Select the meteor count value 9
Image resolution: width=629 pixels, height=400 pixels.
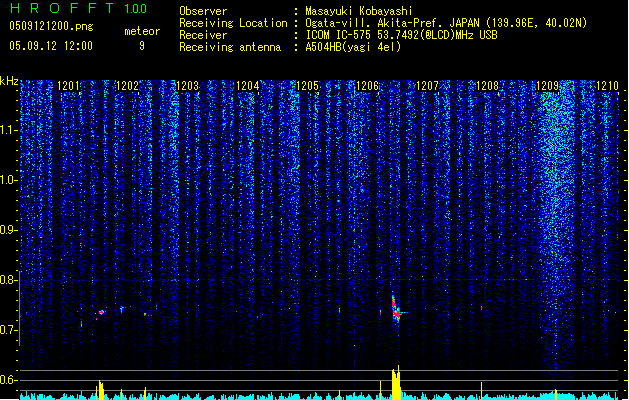click(x=142, y=46)
